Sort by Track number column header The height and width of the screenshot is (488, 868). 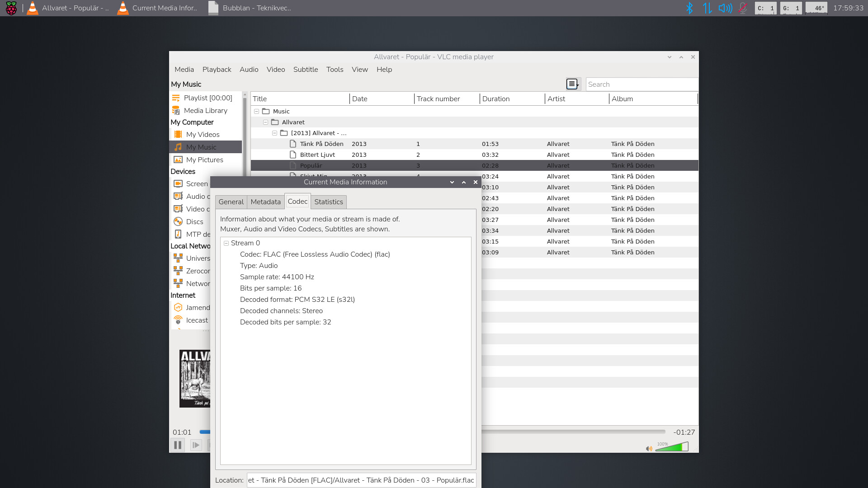[447, 99]
